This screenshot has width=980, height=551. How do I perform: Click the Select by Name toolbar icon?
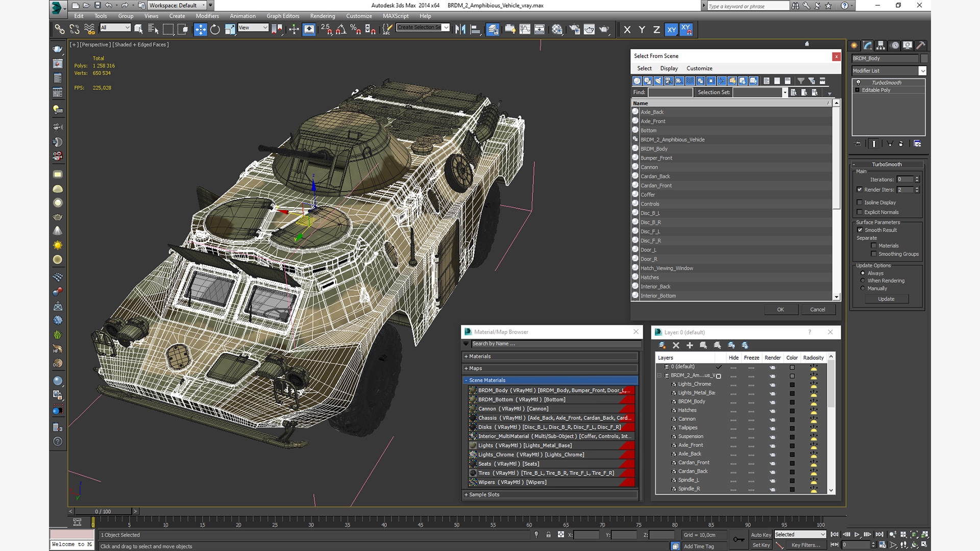[153, 30]
